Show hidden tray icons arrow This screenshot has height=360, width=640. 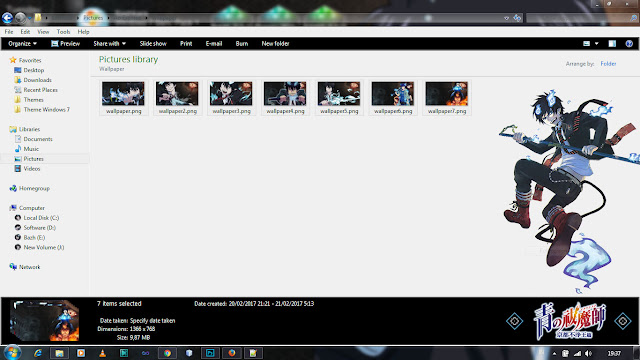[554, 353]
